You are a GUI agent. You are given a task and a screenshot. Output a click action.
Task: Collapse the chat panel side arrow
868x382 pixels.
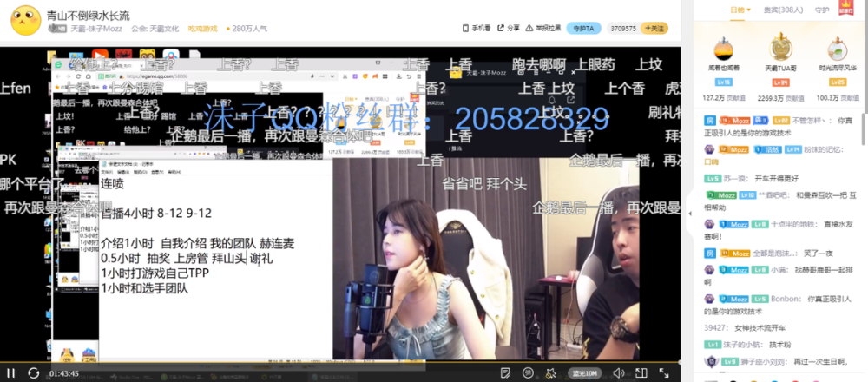coord(689,214)
